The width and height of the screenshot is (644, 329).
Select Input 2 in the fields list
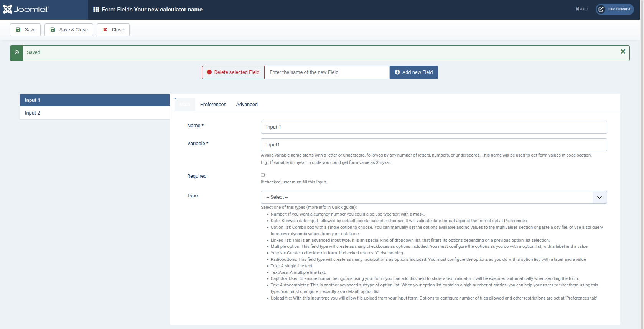click(95, 113)
